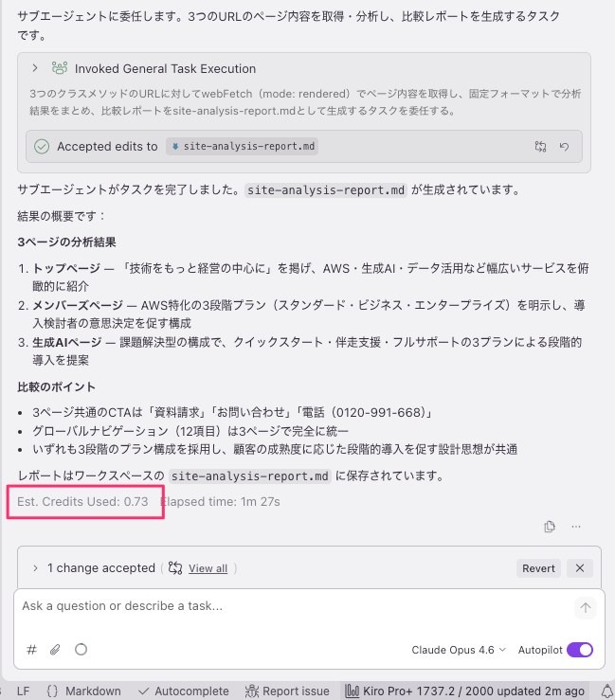Screen dimensions: 615x700
Task: Click Autocomplete in the status bar
Action: point(183,691)
